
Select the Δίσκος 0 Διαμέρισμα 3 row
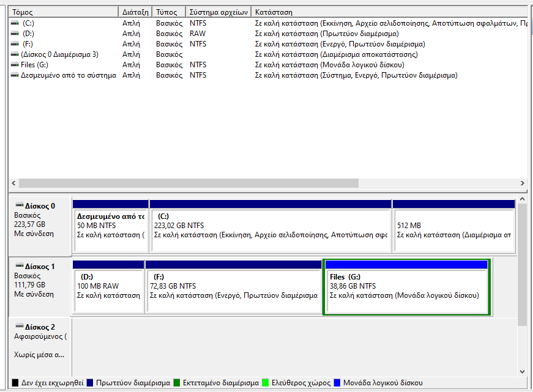269,54
